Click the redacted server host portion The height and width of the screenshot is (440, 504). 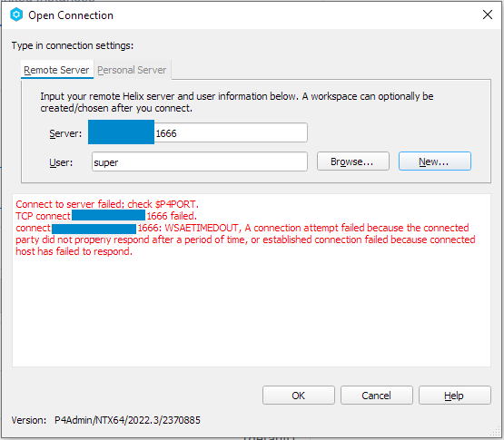tap(121, 132)
